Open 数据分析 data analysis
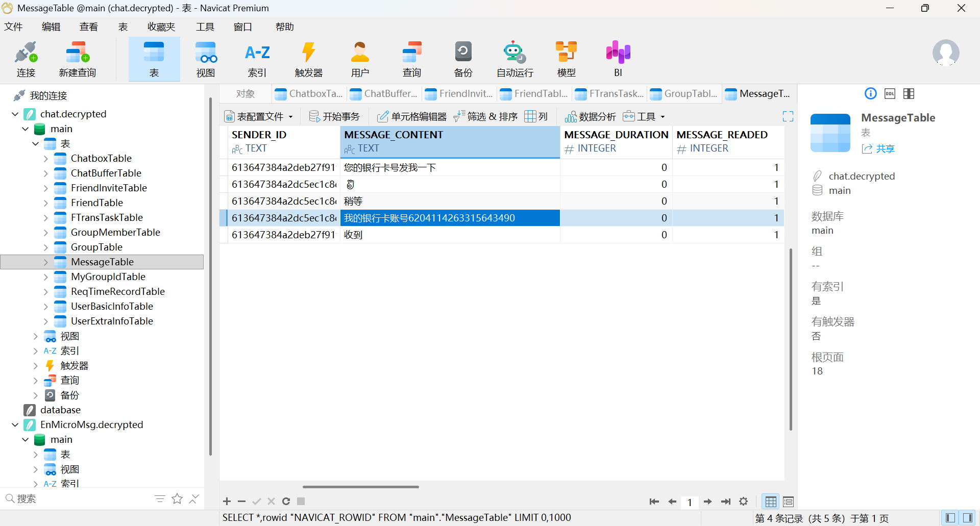 pyautogui.click(x=591, y=117)
